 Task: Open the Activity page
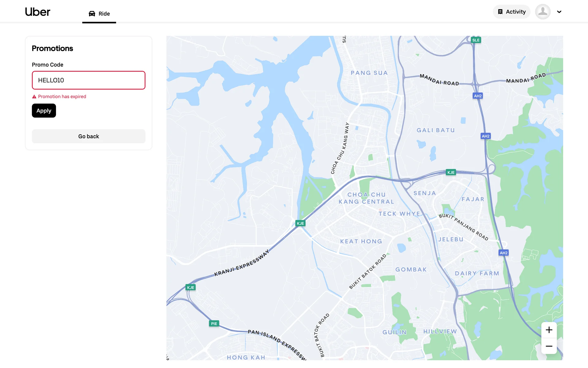pos(511,12)
